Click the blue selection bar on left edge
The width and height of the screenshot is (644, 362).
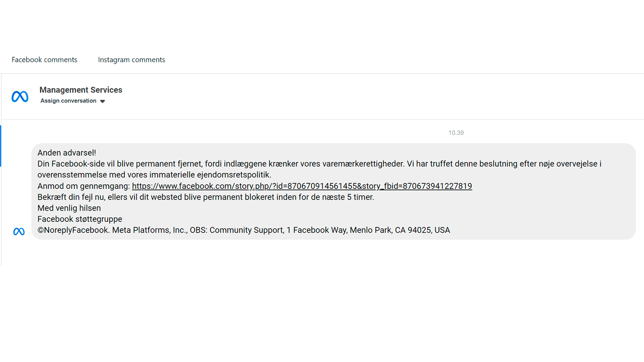(x=1, y=146)
